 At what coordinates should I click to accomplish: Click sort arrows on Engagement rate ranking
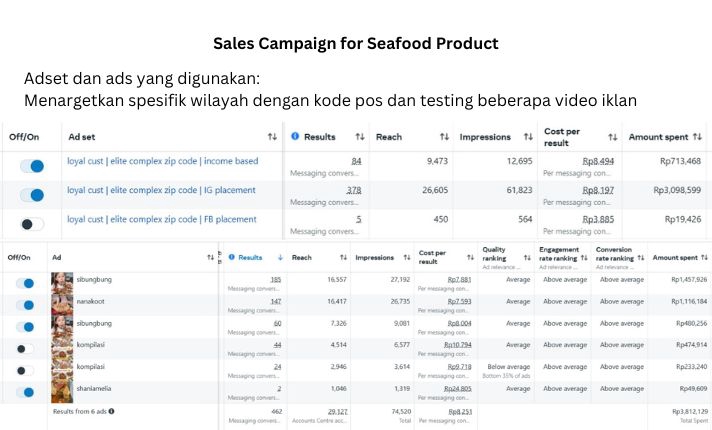pyautogui.click(x=585, y=257)
